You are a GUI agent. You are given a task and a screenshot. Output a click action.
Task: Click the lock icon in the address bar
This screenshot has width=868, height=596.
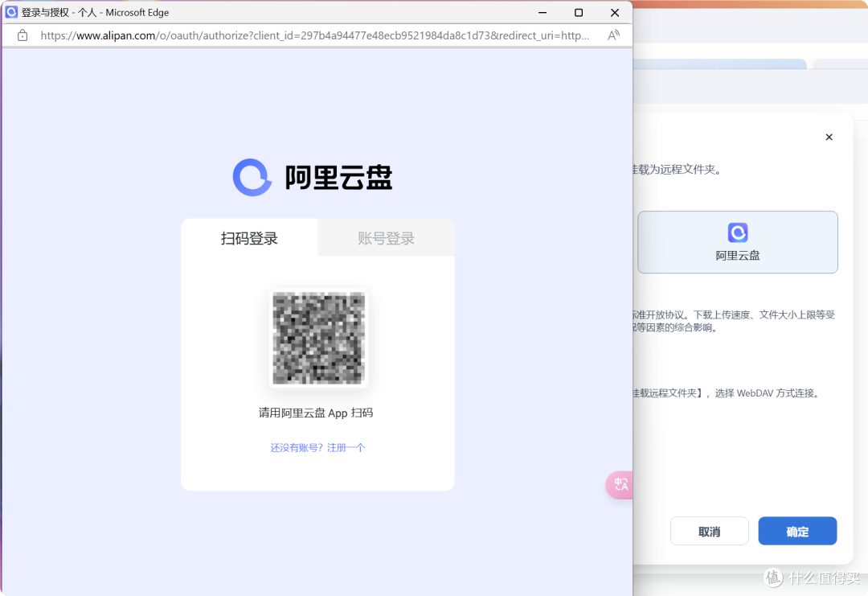click(22, 35)
